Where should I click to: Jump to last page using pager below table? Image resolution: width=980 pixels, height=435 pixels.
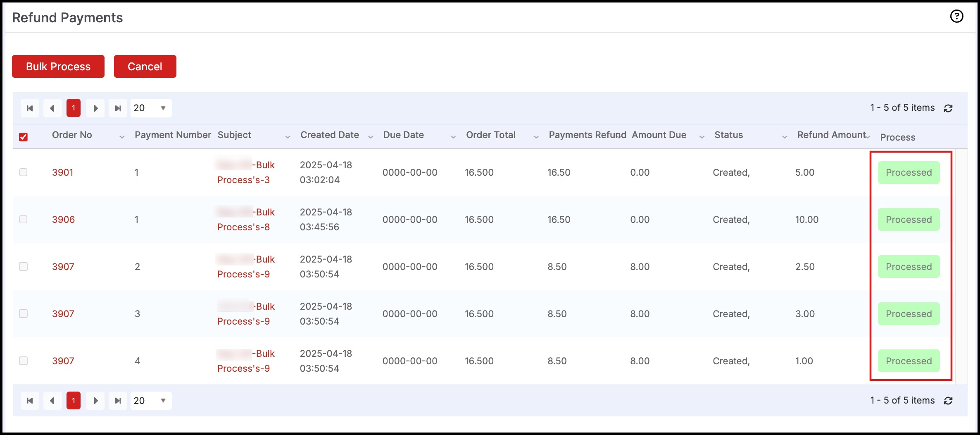pyautogui.click(x=118, y=401)
